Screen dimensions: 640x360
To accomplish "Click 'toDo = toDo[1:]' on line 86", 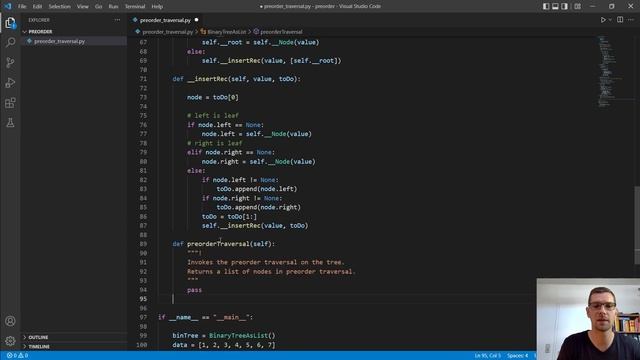I will click(x=229, y=217).
